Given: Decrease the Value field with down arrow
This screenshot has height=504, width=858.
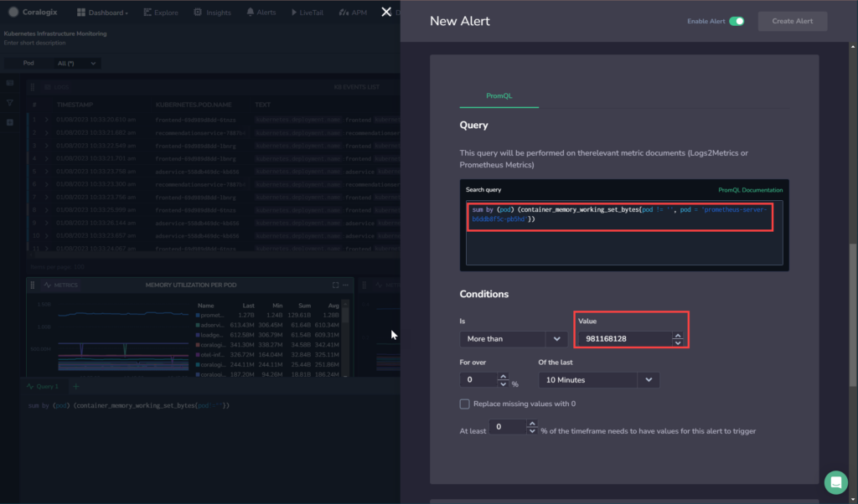Looking at the screenshot, I should pyautogui.click(x=677, y=342).
